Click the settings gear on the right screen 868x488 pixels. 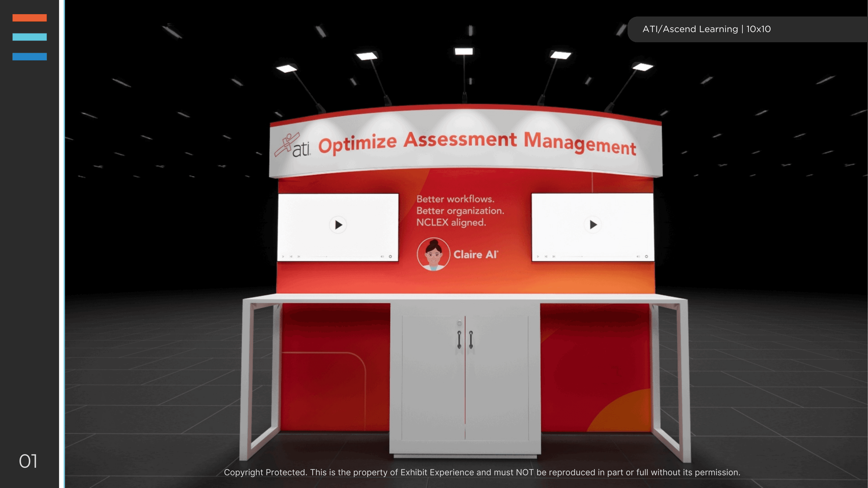[647, 257]
